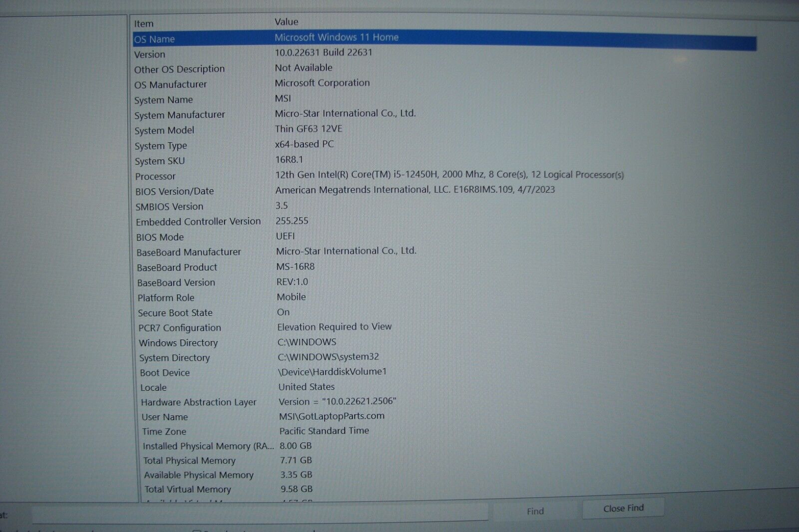
Task: Click the value United States
Action: point(307,387)
